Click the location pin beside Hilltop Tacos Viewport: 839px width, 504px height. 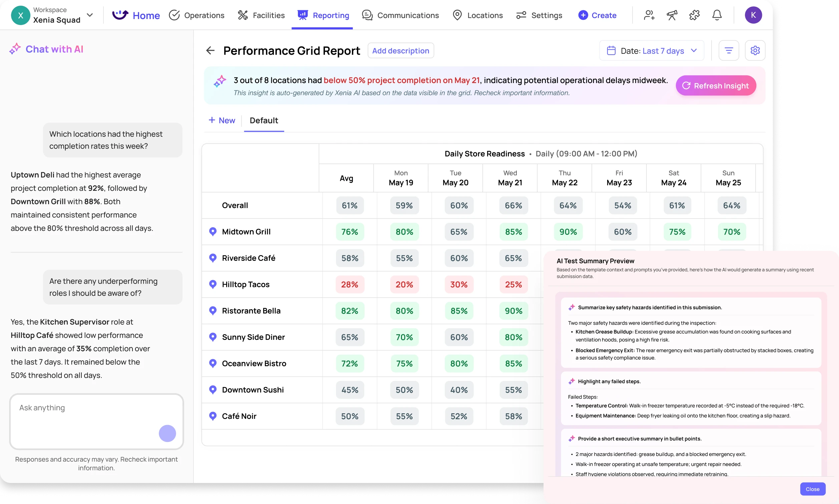[x=213, y=284]
